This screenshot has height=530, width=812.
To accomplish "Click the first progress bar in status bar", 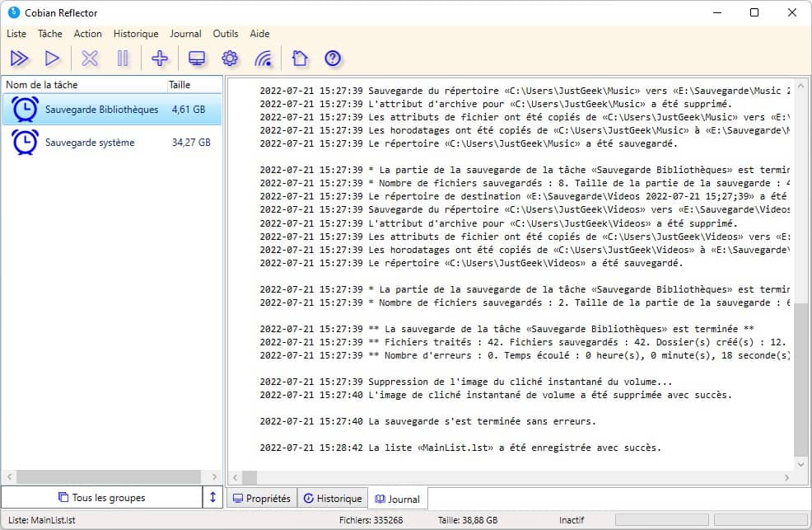I will 662,519.
